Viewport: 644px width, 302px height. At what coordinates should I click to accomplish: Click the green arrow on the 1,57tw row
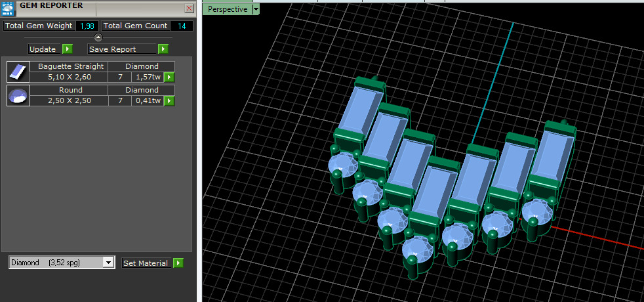pos(169,77)
